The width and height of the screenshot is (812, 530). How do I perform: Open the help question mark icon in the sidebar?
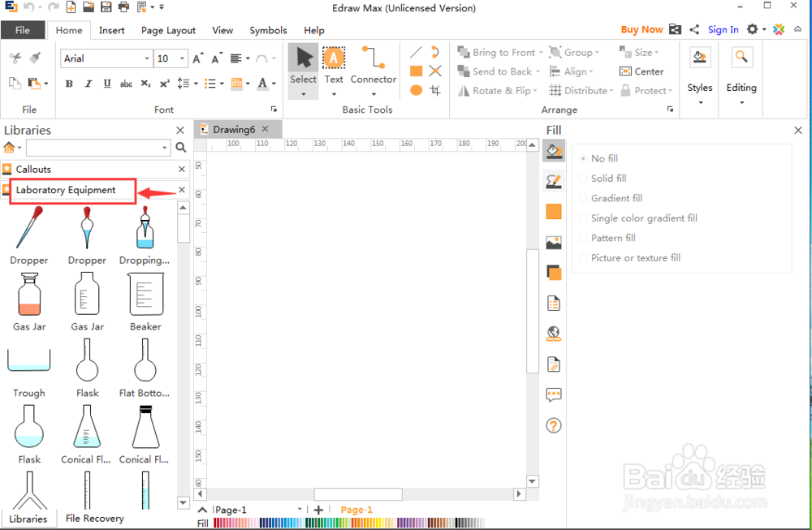pos(554,425)
